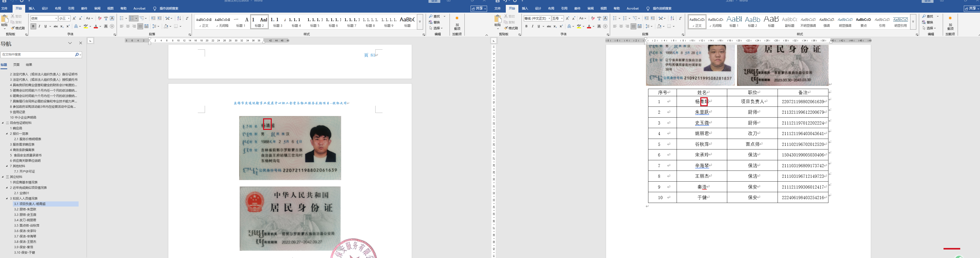
Task: Clear all formatting in left Word window
Action: click(100, 18)
